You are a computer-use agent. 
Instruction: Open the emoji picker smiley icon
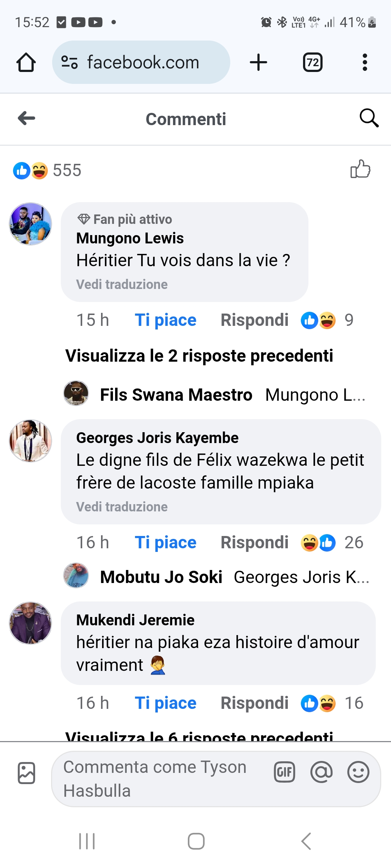(358, 773)
